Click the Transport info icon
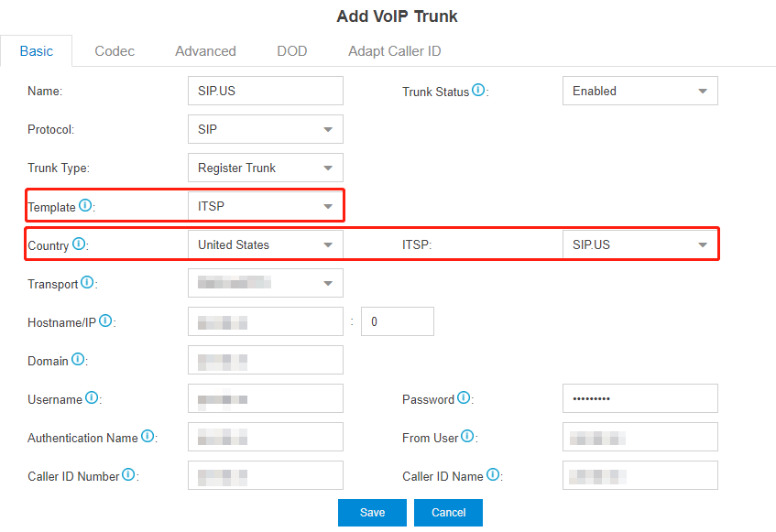The width and height of the screenshot is (776, 532). pyautogui.click(x=87, y=282)
